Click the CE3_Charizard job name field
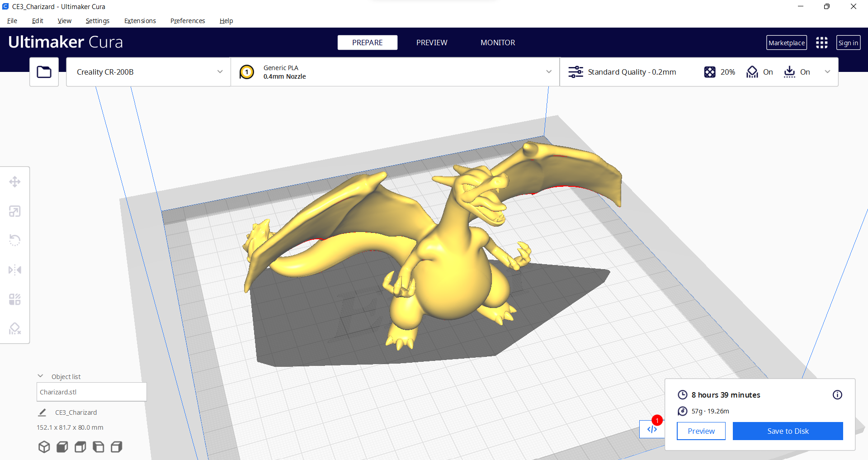Image resolution: width=868 pixels, height=460 pixels. point(76,413)
